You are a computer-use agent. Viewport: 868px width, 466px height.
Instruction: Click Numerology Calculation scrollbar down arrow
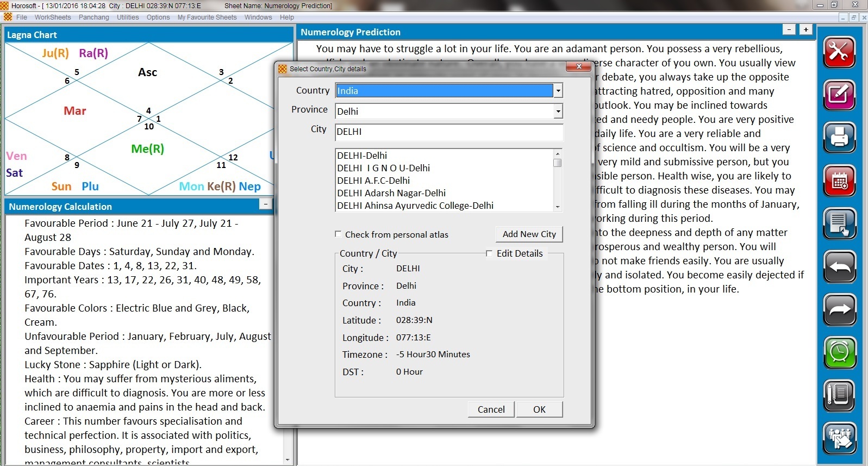[x=288, y=460]
